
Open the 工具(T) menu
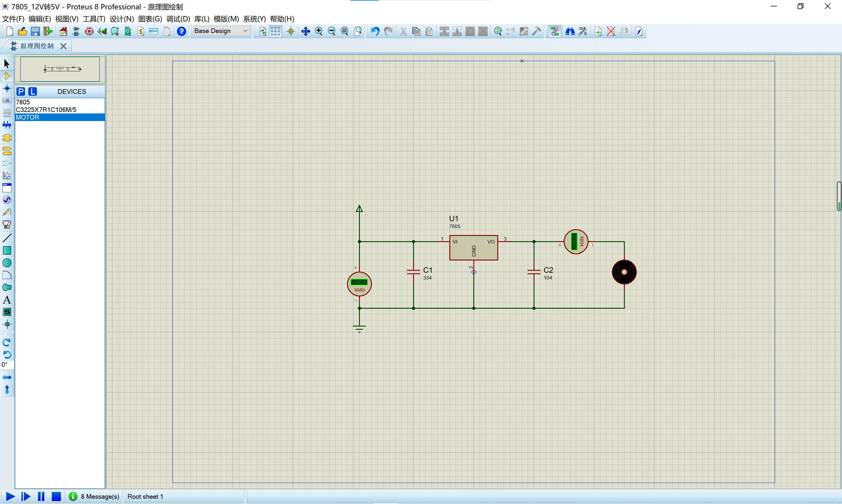(x=94, y=19)
